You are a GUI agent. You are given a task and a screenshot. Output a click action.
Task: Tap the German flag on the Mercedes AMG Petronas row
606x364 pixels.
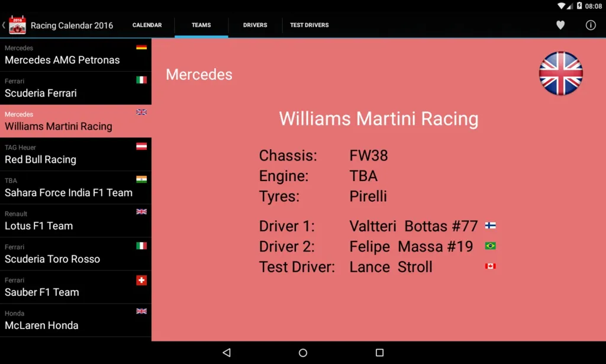click(x=141, y=47)
